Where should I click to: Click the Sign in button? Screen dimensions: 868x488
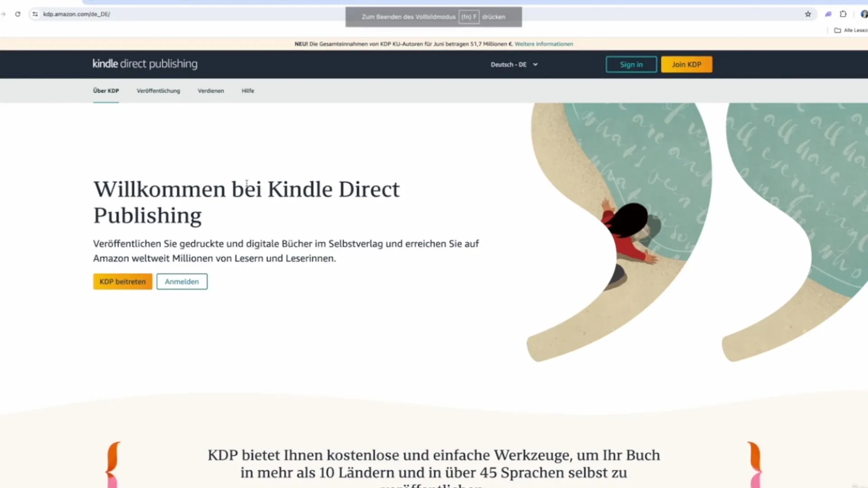(631, 64)
